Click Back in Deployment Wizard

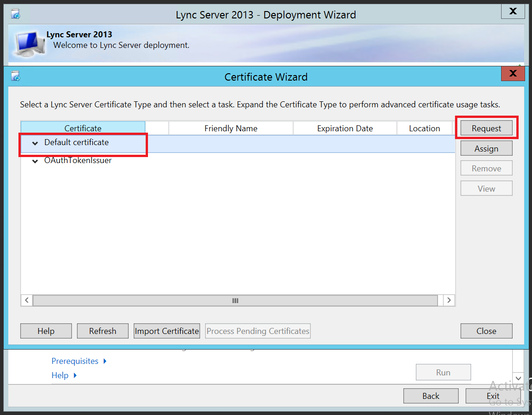pyautogui.click(x=431, y=396)
